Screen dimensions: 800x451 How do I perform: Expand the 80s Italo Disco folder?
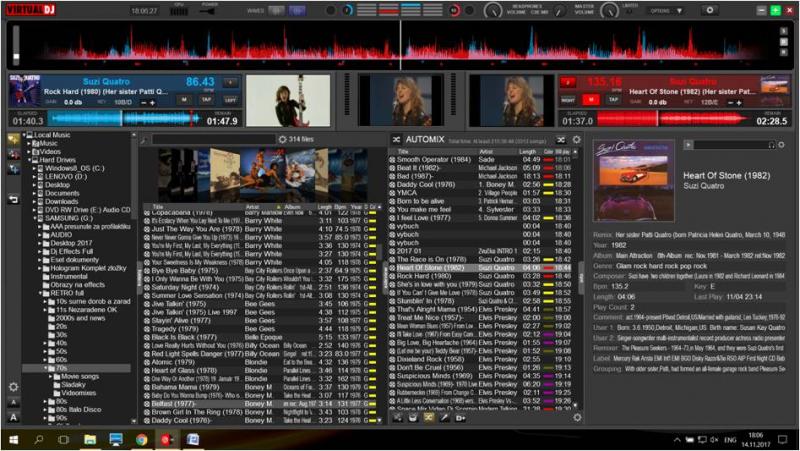pos(45,410)
